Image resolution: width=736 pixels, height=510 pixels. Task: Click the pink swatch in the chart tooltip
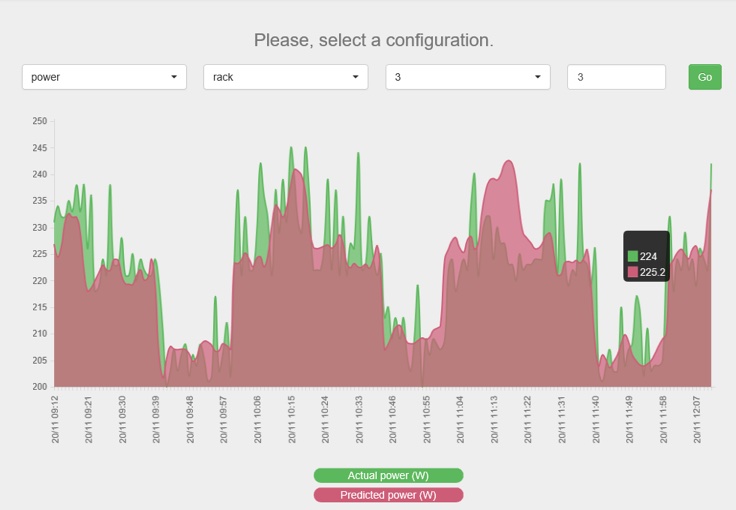[x=633, y=272]
